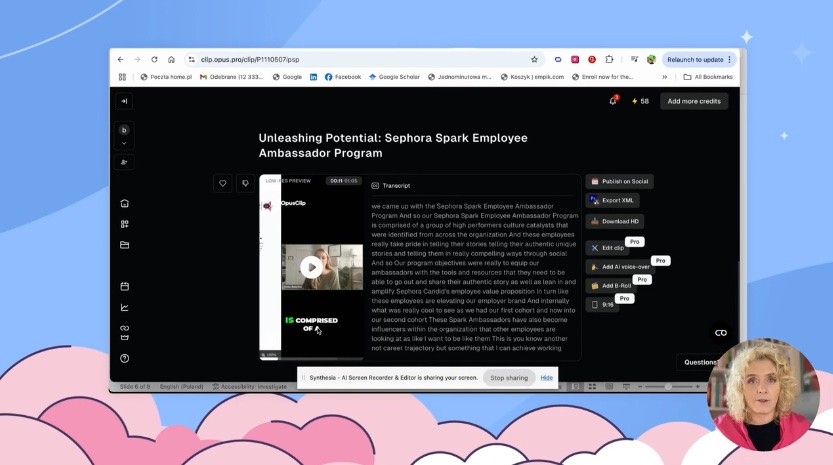Show more bookmarks with the chevron
833x465 pixels.
pos(664,77)
